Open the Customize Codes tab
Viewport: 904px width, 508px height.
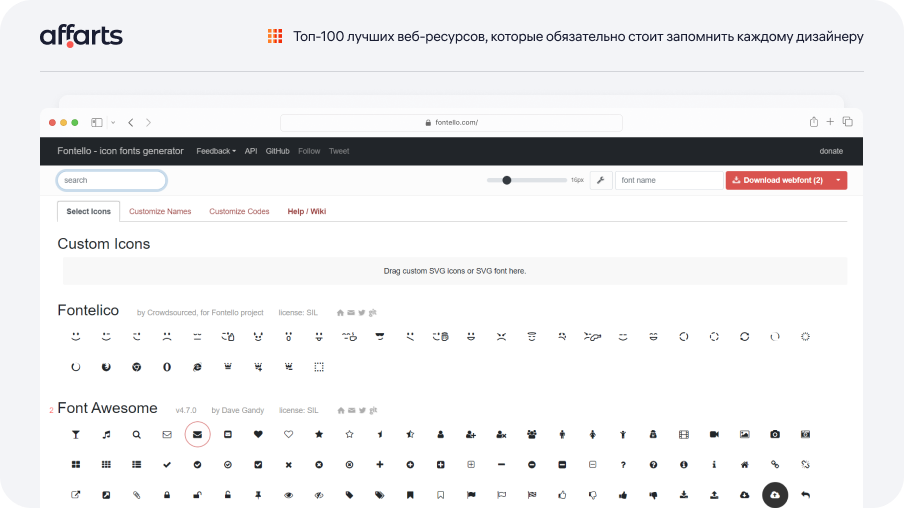pyautogui.click(x=239, y=212)
